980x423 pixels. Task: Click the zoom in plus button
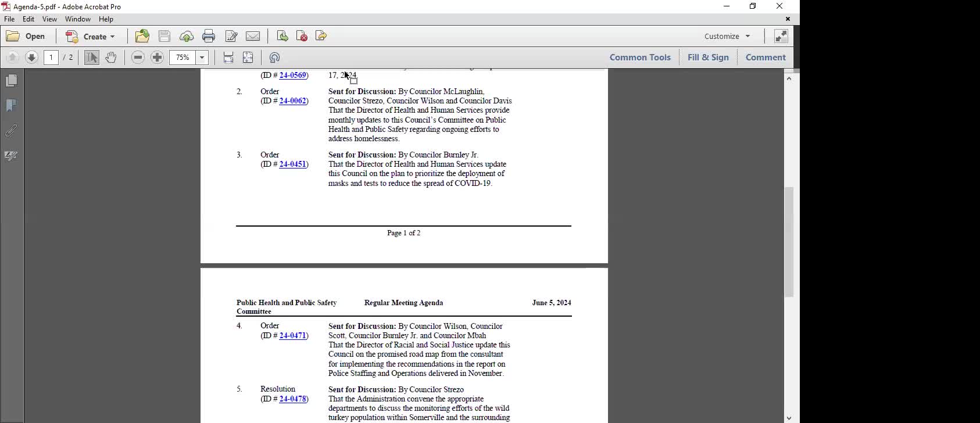pos(157,57)
